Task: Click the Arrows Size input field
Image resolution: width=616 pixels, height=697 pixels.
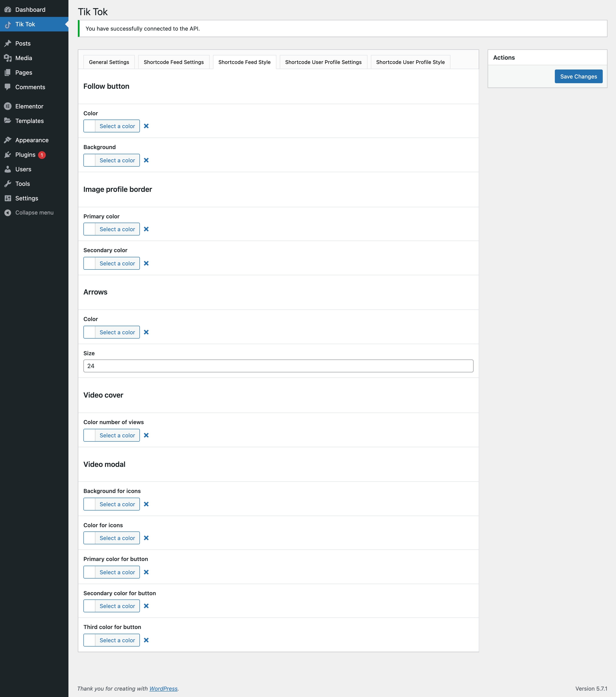Action: [278, 366]
